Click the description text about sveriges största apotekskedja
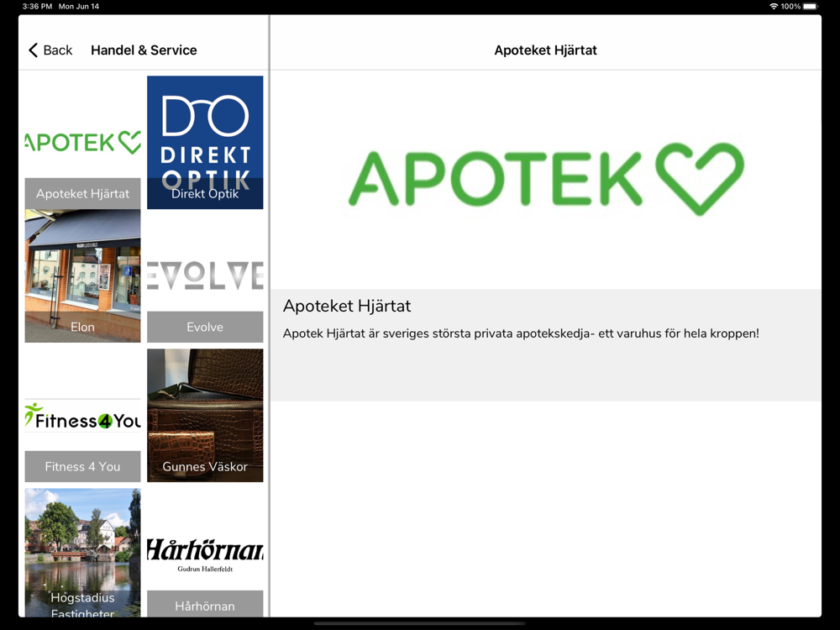 click(521, 333)
